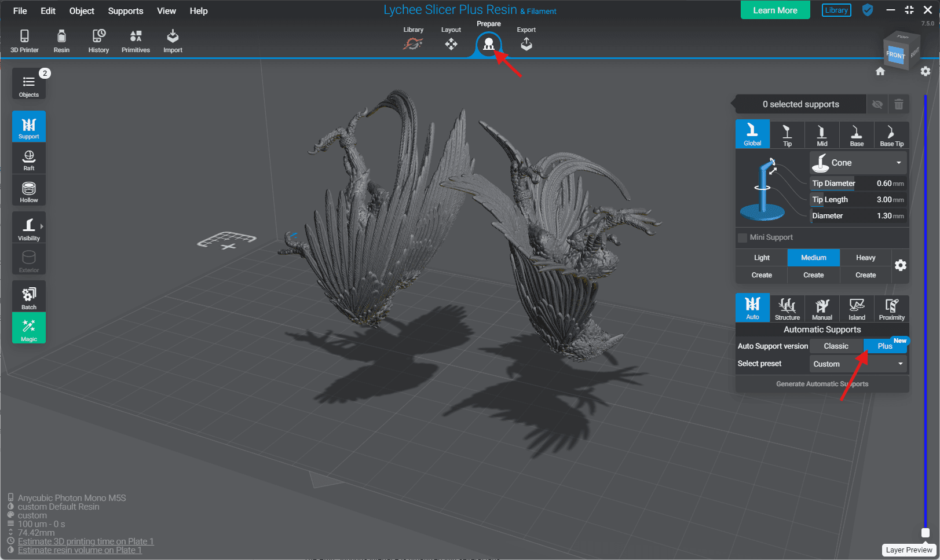The height and width of the screenshot is (560, 940).
Task: Expand the Visibility tool options arrow
Action: [42, 226]
